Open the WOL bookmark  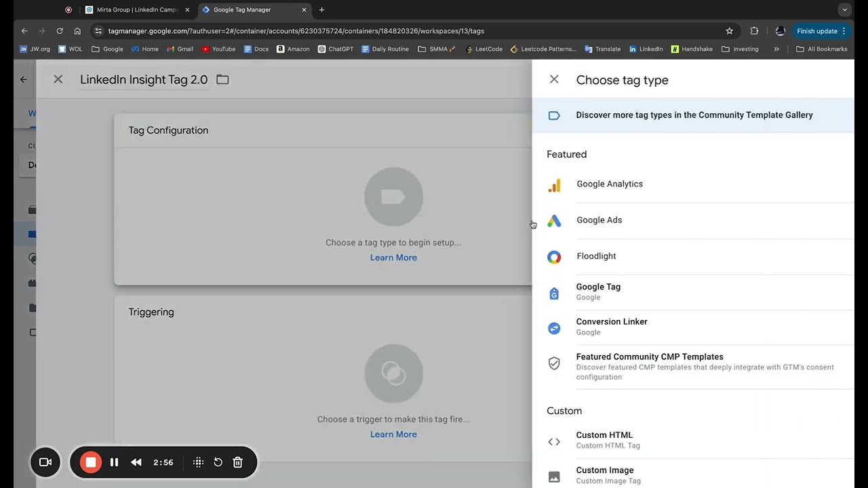coord(71,49)
